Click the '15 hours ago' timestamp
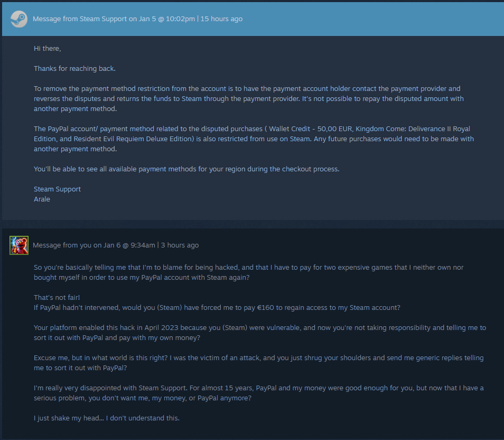Image resolution: width=504 pixels, height=440 pixels. tap(221, 19)
